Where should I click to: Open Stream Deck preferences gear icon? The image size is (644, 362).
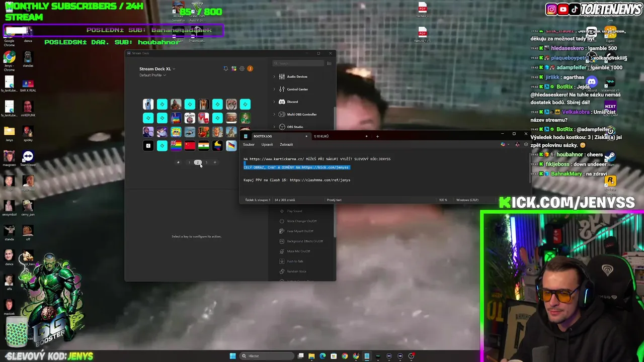tap(242, 68)
